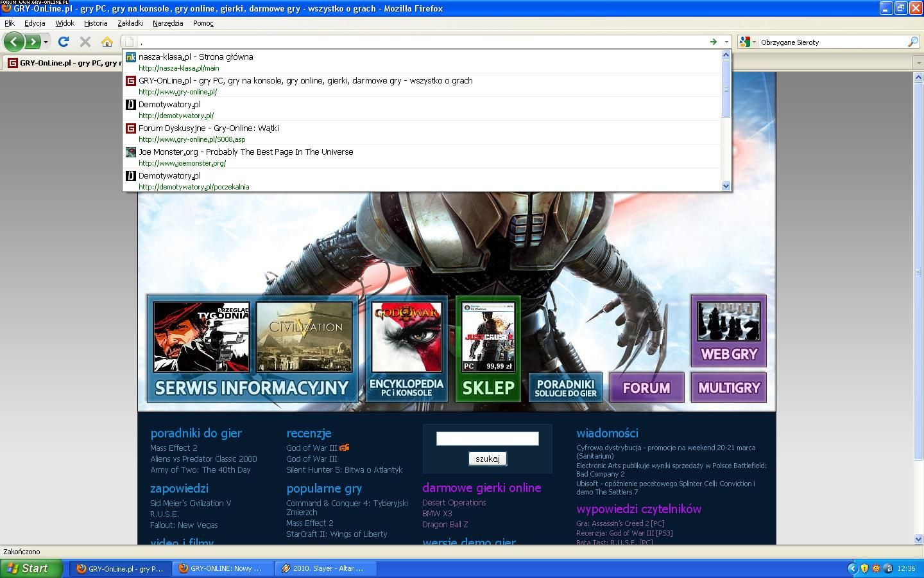924x578 pixels.
Task: Open the Edycja menu
Action: click(x=35, y=23)
